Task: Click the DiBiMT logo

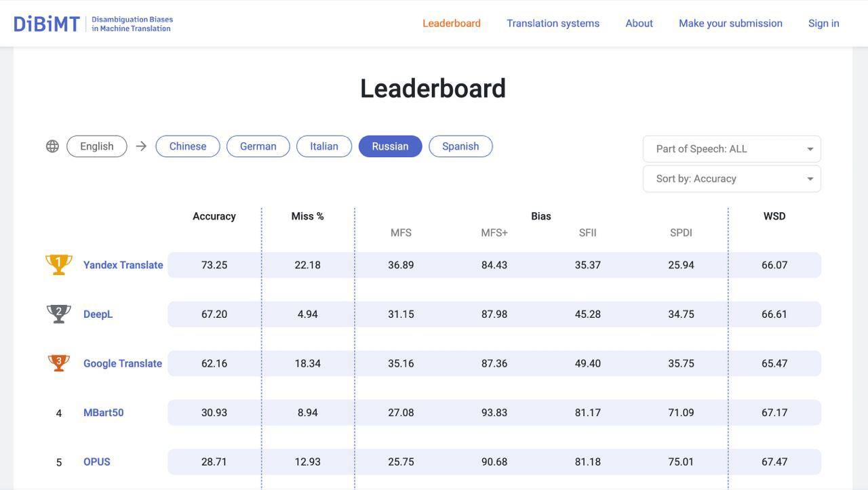Action: point(47,24)
